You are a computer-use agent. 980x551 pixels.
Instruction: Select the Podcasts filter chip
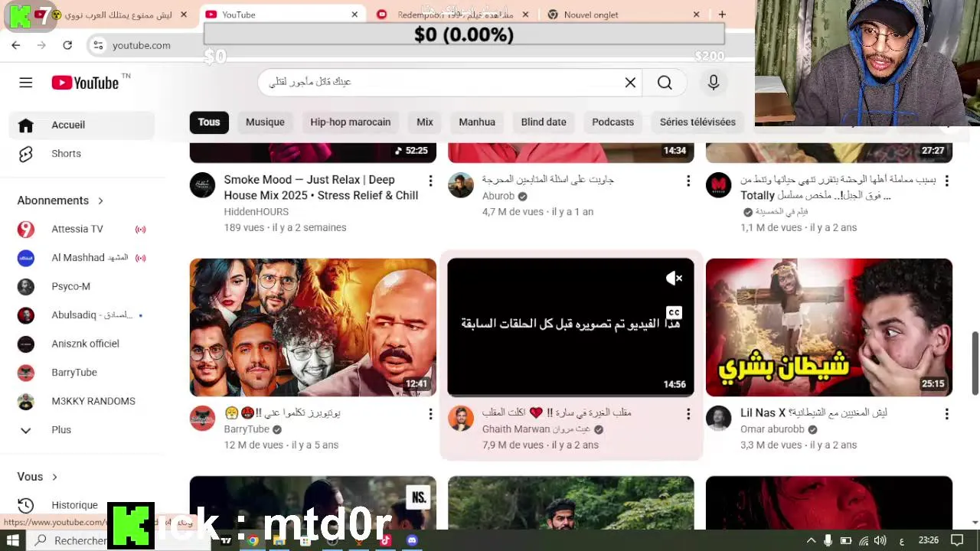[613, 122]
